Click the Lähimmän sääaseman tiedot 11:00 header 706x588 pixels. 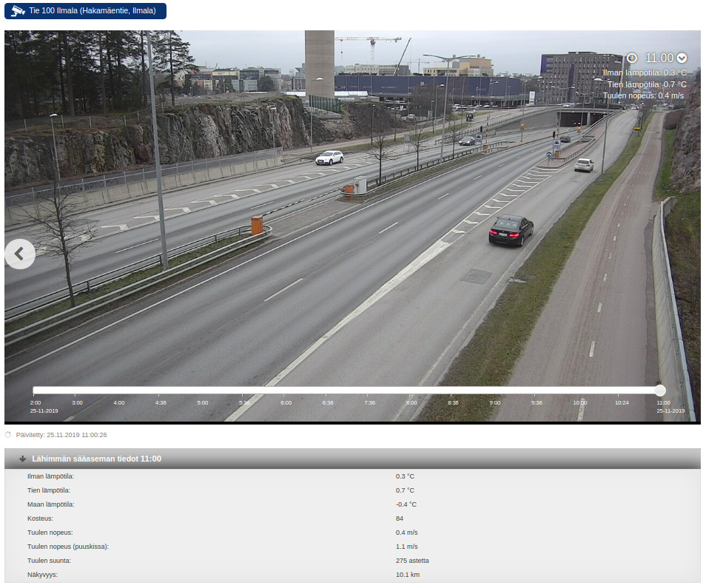pyautogui.click(x=96, y=459)
